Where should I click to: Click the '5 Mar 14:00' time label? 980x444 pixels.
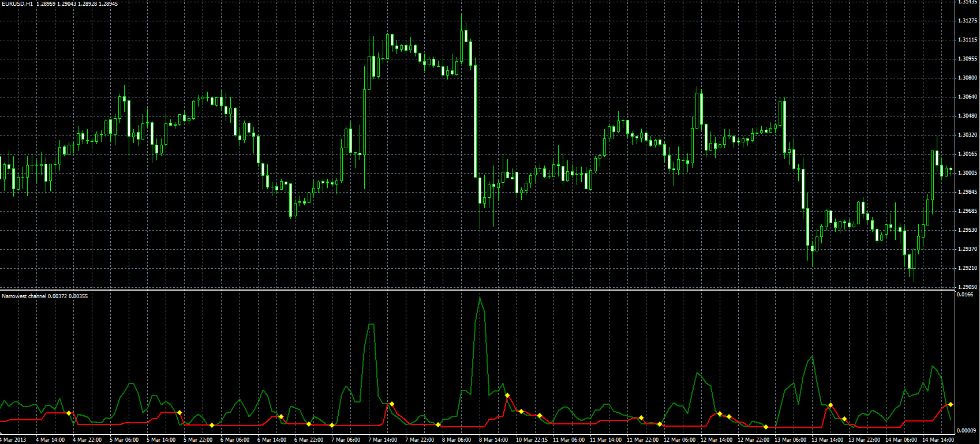coord(161,440)
